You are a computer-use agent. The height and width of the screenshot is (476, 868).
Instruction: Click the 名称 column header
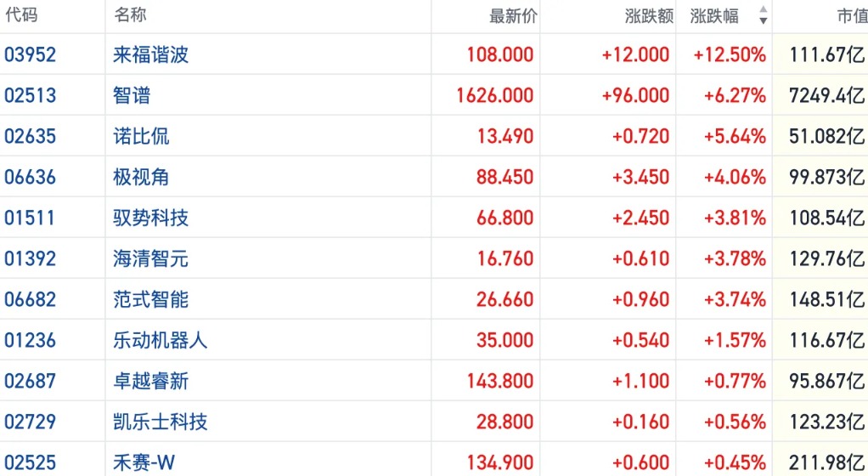pyautogui.click(x=131, y=14)
